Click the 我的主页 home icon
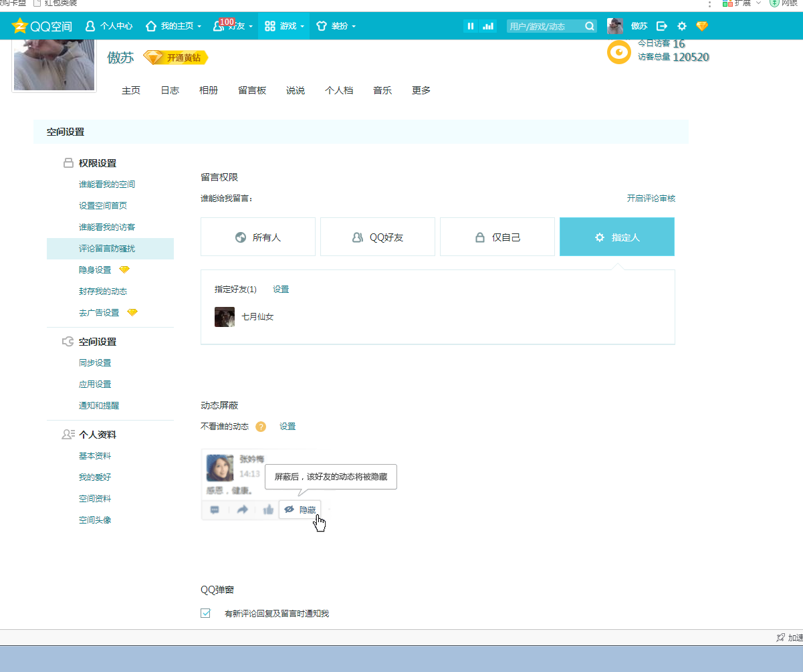Image resolution: width=803 pixels, height=672 pixels. (151, 26)
